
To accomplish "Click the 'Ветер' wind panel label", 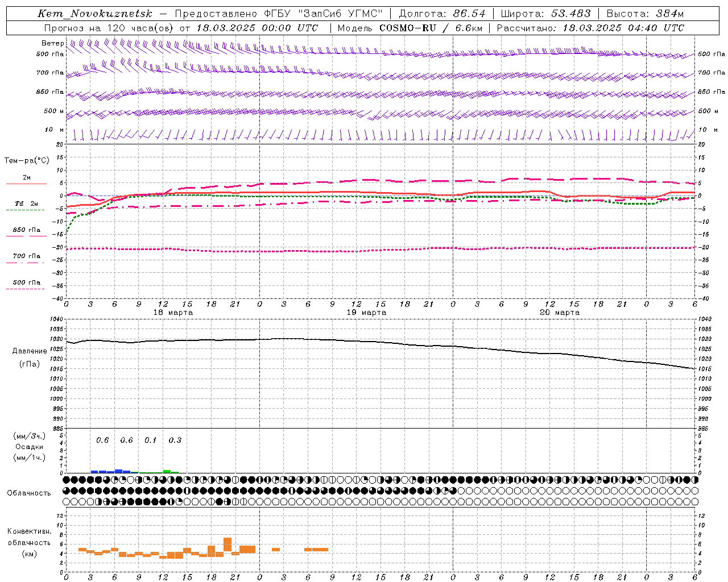I will (x=53, y=43).
